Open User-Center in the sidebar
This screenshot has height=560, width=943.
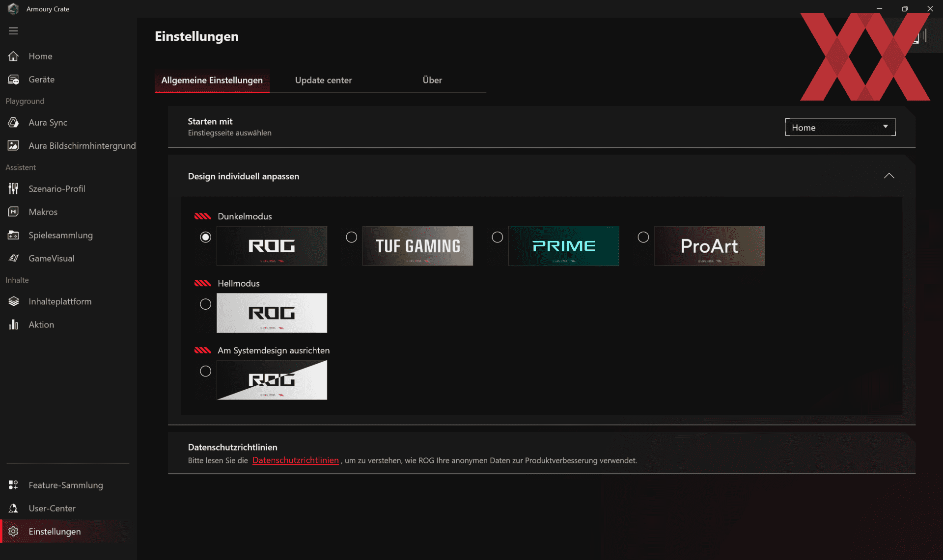pos(52,508)
